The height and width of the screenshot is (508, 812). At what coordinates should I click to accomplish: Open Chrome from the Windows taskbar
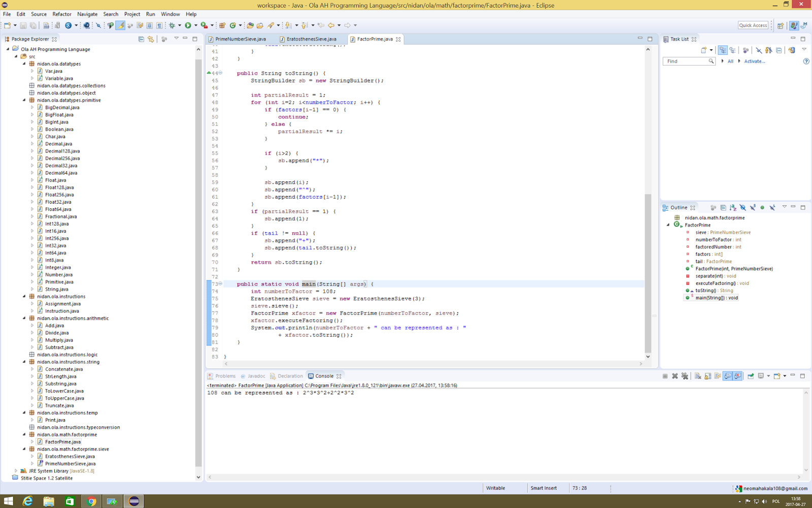click(x=91, y=501)
